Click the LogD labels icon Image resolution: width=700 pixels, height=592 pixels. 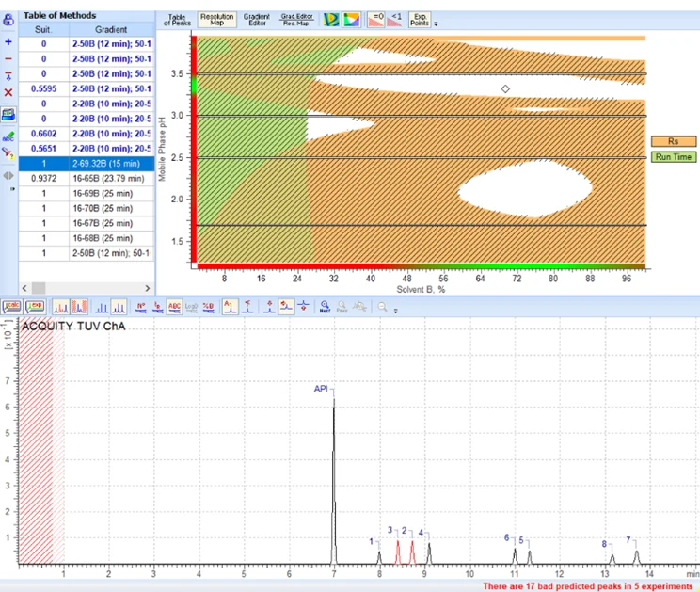[191, 307]
